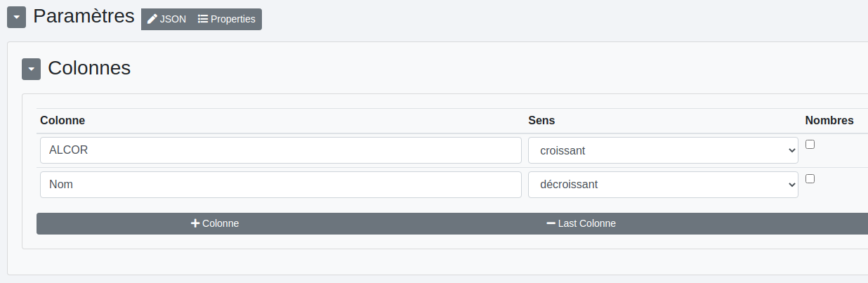The image size is (868, 283).
Task: Collapse the Colonnes section with its caret
Action: click(x=32, y=69)
